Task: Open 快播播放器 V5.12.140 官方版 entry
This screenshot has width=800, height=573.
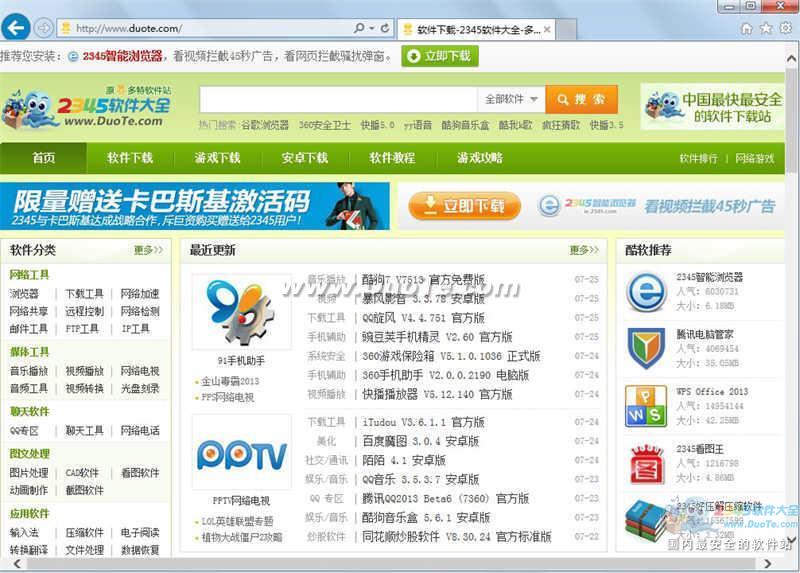Action: (x=437, y=394)
